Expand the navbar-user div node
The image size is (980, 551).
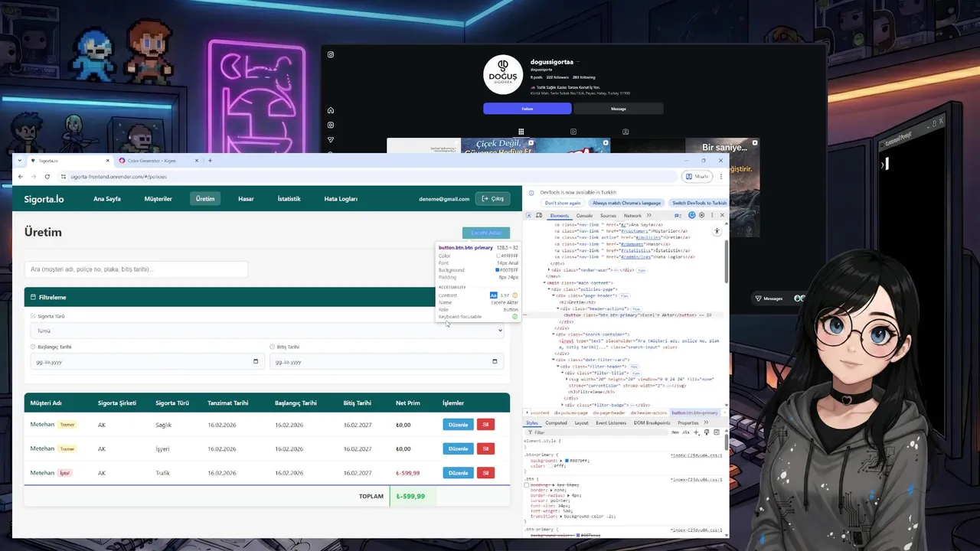(549, 269)
